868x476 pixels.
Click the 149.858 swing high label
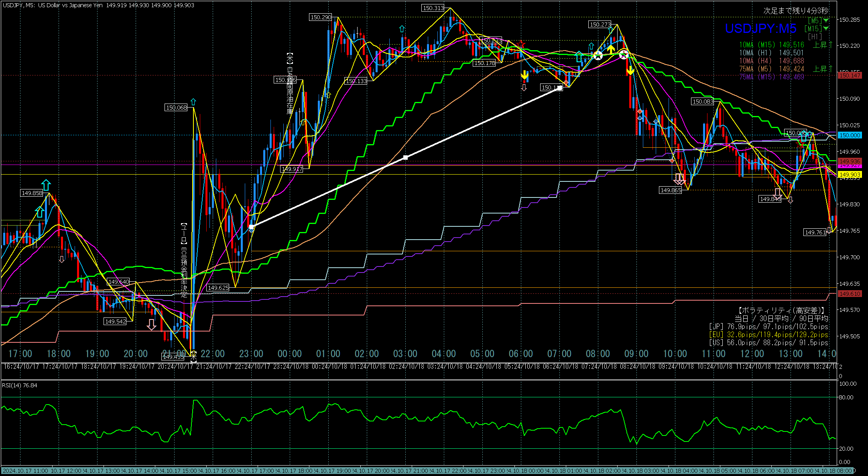click(x=32, y=193)
